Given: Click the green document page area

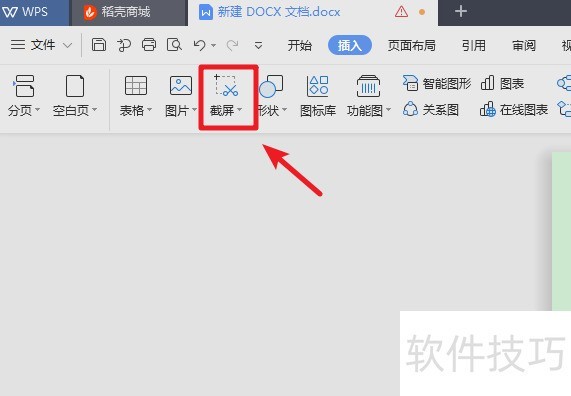Looking at the screenshot, I should pos(561,231).
